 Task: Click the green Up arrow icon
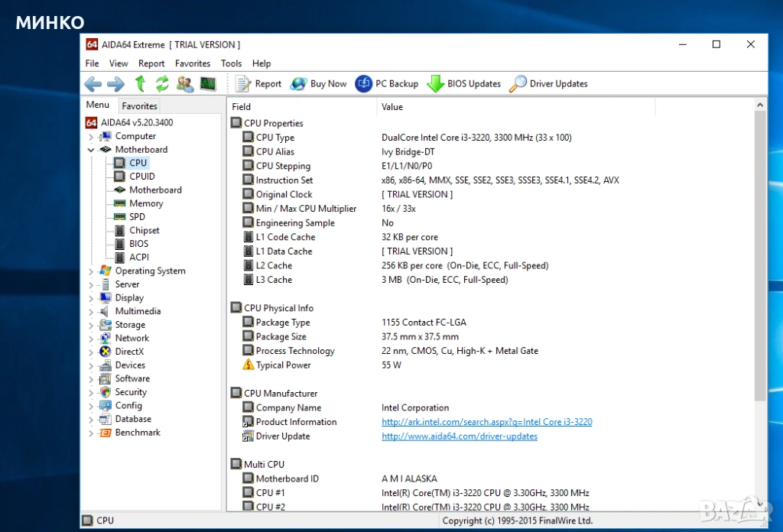140,84
